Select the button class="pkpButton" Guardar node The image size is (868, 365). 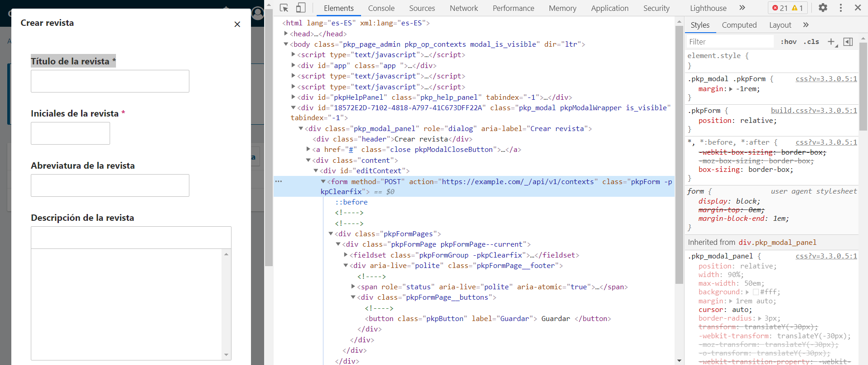tap(488, 318)
